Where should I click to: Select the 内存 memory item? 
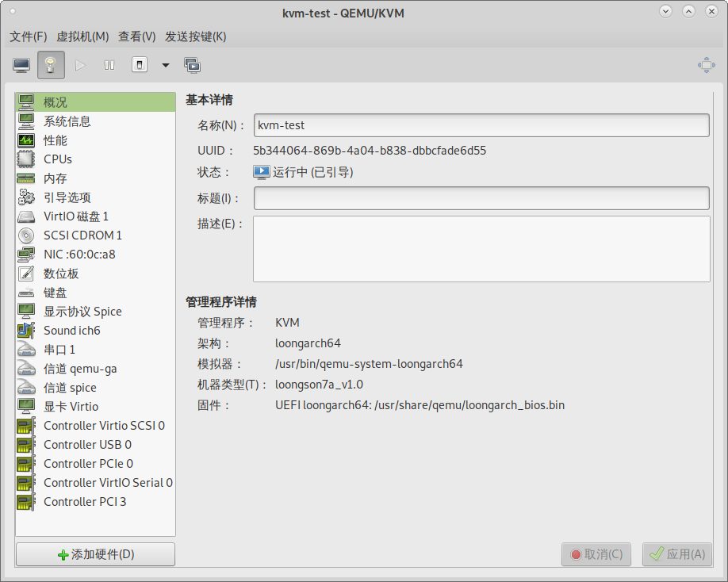coord(56,178)
